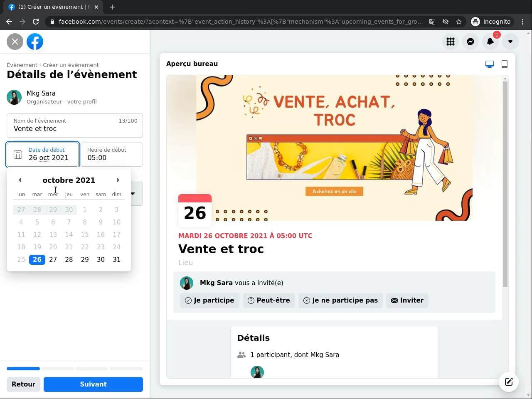Viewport: 532px width, 399px height.
Task: Click the Retour button
Action: pyautogui.click(x=23, y=384)
